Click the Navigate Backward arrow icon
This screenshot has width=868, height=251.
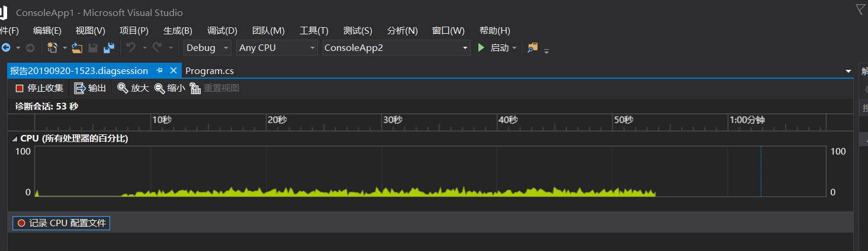coord(6,47)
